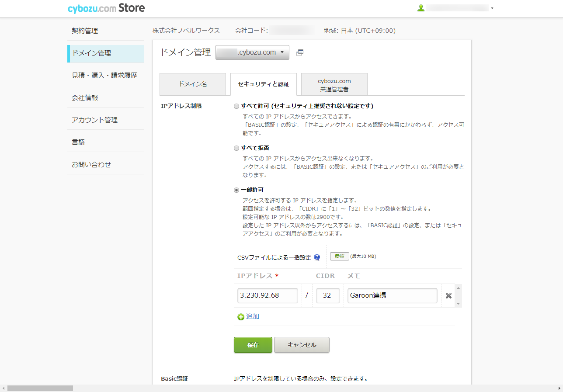
Task: Click the blue help icon beside CSV setting
Action: pos(317,257)
